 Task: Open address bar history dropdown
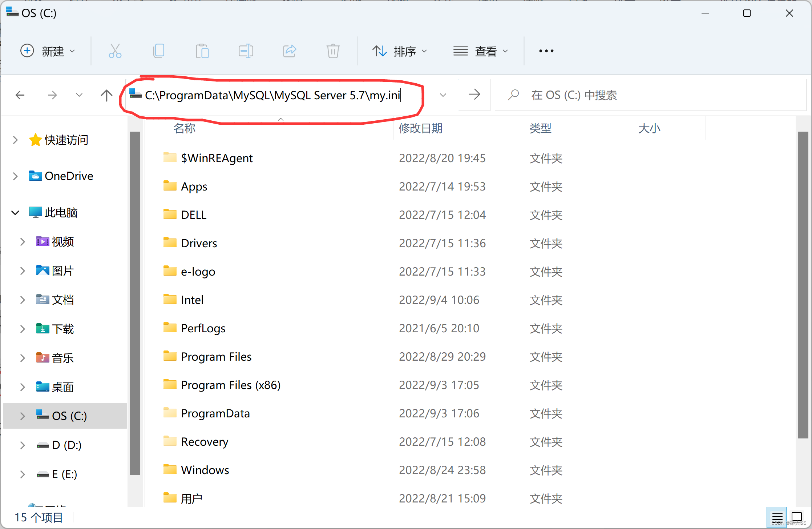coord(443,95)
